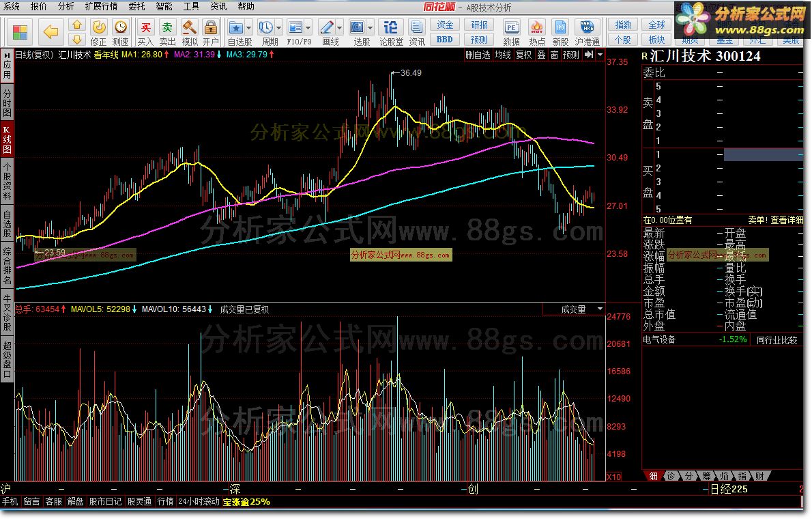Open the 资讯 news document icon
The width and height of the screenshot is (812, 519).
(x=416, y=32)
